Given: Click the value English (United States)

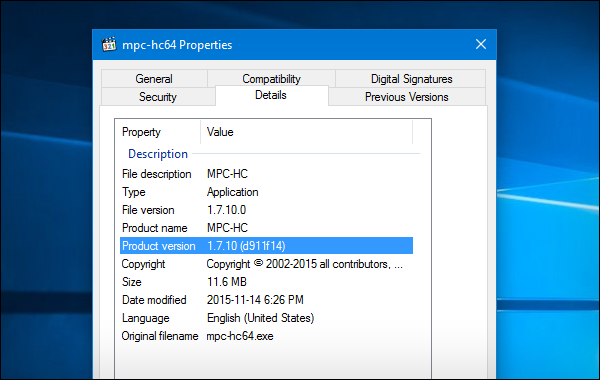Looking at the screenshot, I should [x=261, y=318].
